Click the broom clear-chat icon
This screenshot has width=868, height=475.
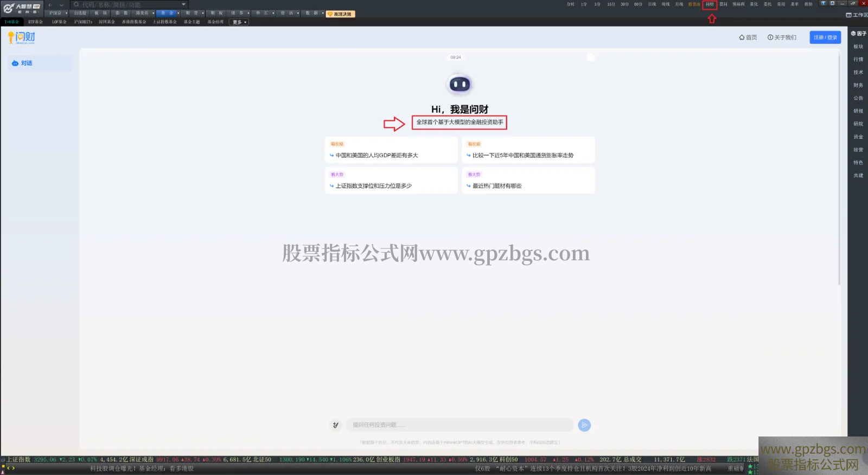(336, 425)
